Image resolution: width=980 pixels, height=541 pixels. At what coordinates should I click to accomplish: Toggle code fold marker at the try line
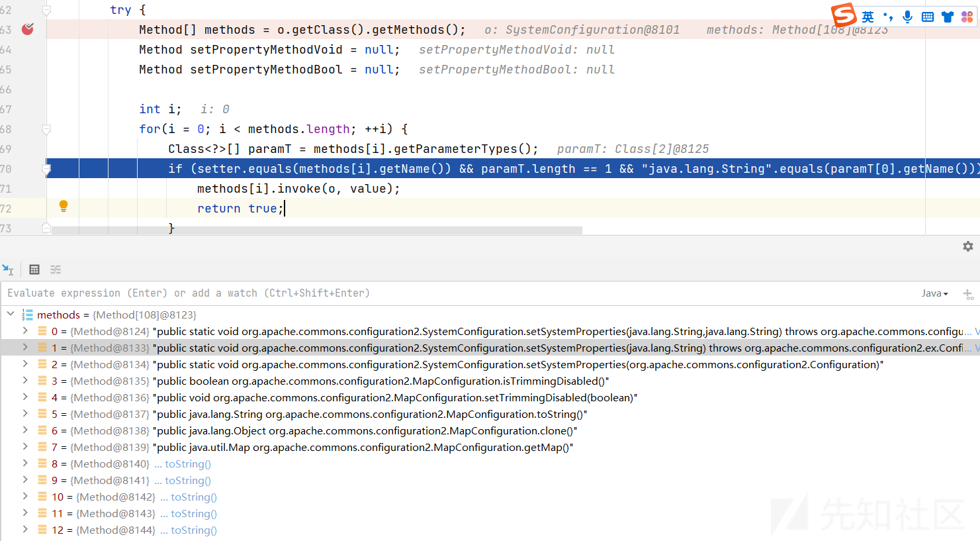(46, 10)
